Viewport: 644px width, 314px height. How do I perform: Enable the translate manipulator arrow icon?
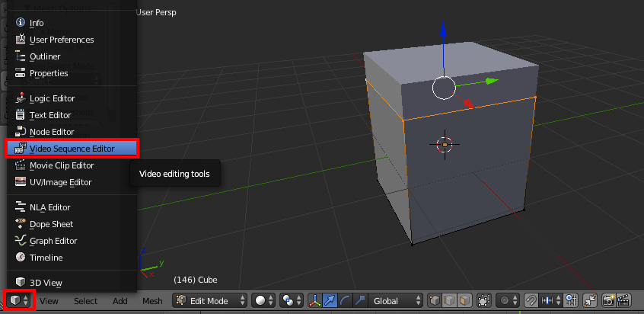point(330,301)
